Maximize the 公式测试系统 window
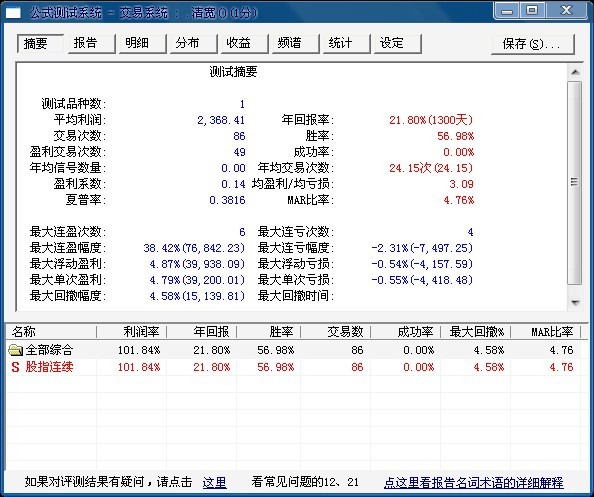 pos(532,11)
